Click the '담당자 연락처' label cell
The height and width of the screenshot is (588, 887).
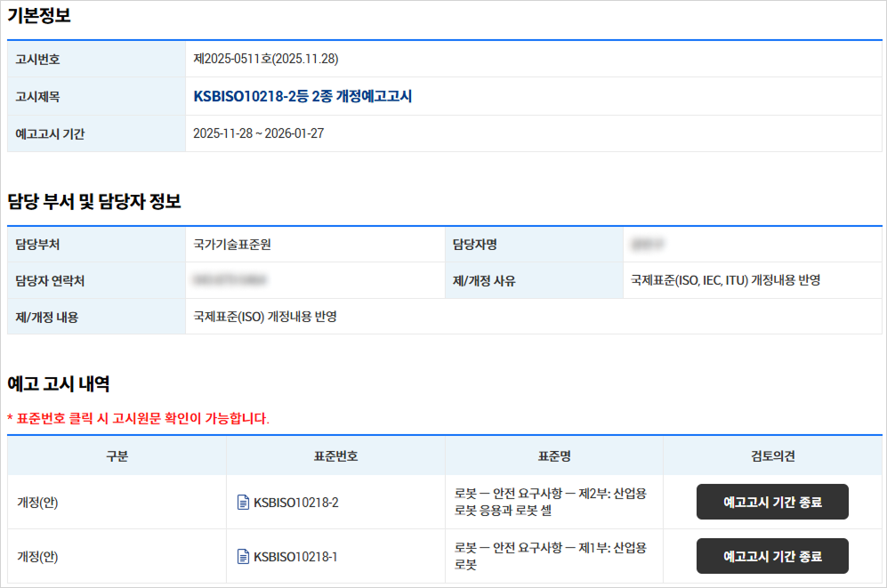coord(96,280)
